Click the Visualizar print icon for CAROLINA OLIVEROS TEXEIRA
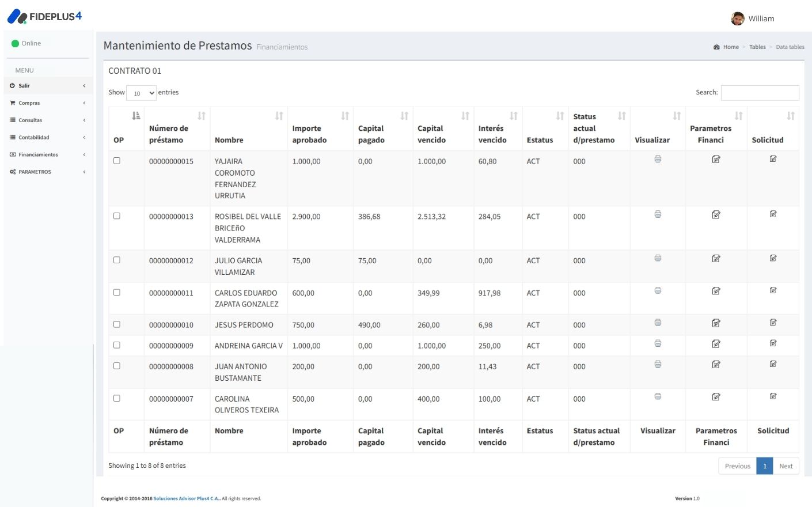 657,396
